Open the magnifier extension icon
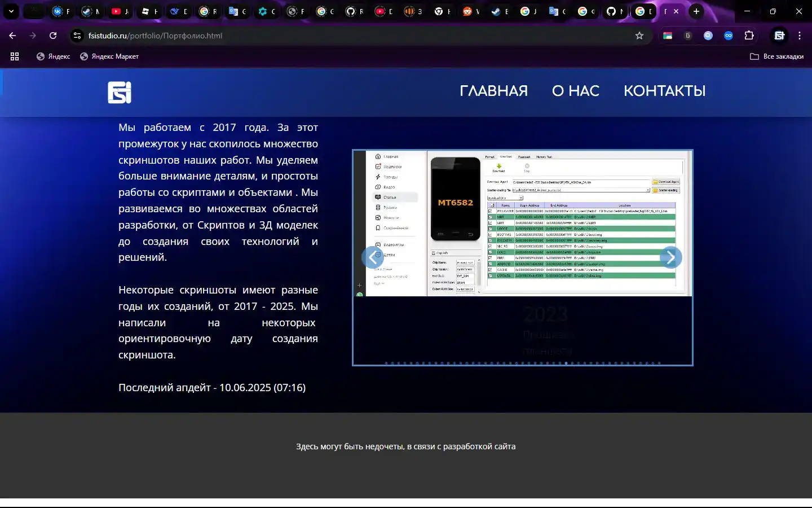Viewport: 812px width, 508px height. coord(708,36)
